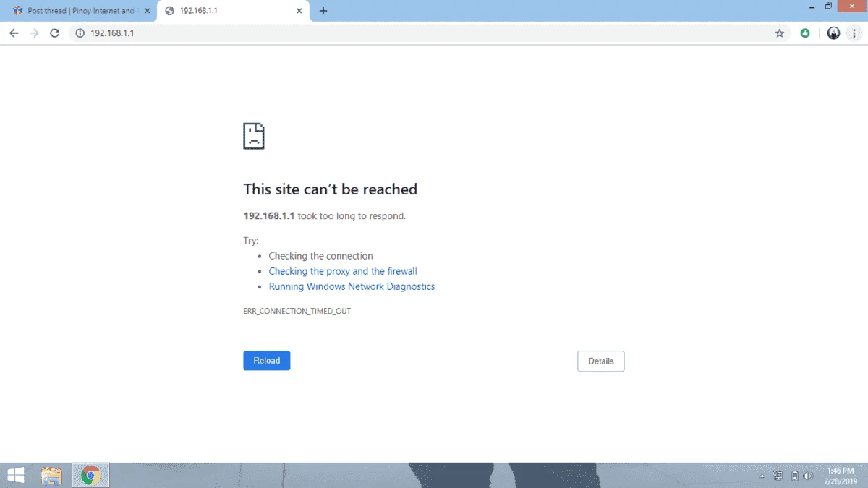Viewport: 868px width, 488px height.
Task: Go back to the previous page
Action: [14, 33]
